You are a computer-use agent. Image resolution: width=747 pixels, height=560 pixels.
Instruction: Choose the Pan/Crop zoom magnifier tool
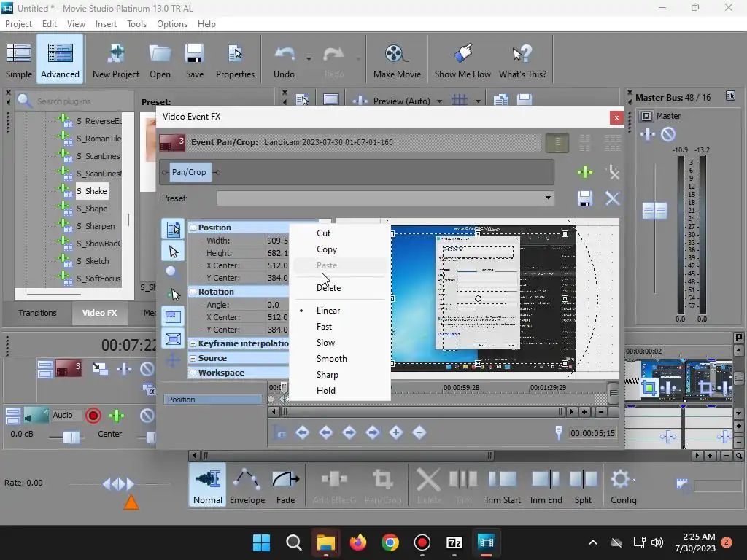click(x=172, y=273)
